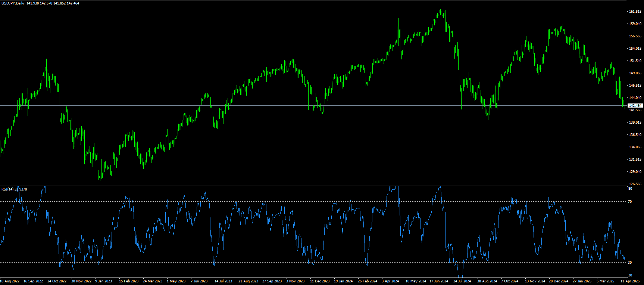The height and width of the screenshot is (285, 644).
Task: Select the 20 Dec 2024 date label
Action: 559,281
